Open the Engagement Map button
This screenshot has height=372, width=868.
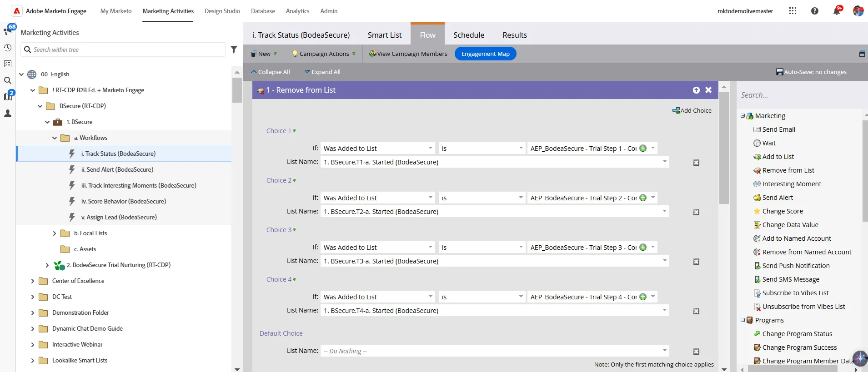click(486, 54)
